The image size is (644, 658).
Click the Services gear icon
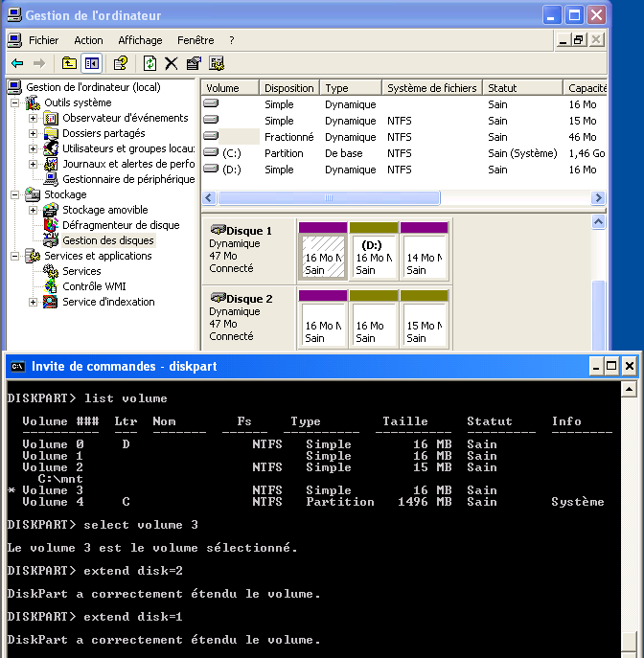tap(51, 271)
